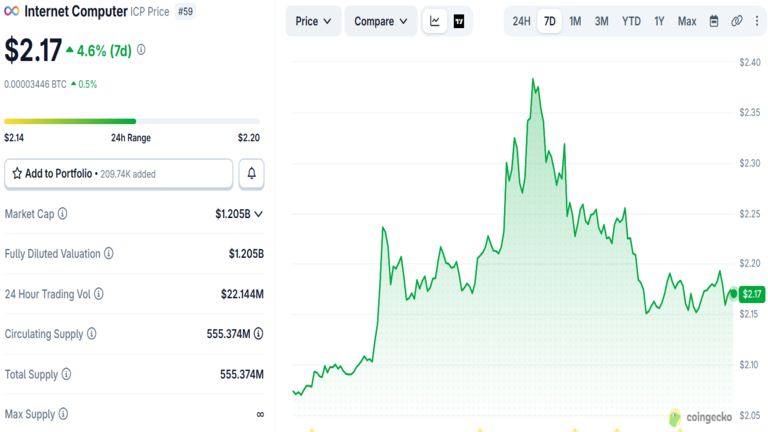Show 24 Hour Trading Vol info icon
This screenshot has width=768, height=432.
click(99, 294)
